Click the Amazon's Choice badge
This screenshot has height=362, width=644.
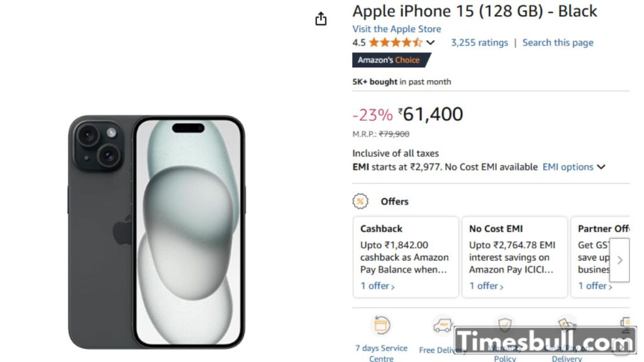391,60
